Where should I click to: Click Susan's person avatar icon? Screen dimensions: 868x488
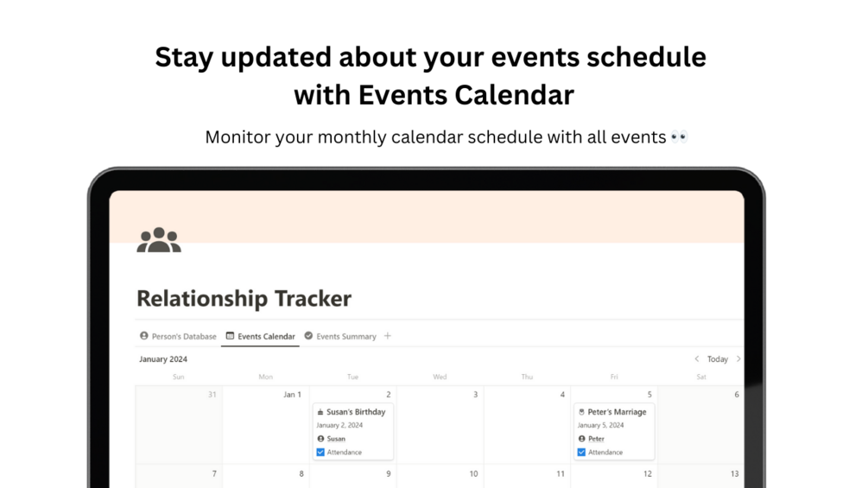pos(320,439)
